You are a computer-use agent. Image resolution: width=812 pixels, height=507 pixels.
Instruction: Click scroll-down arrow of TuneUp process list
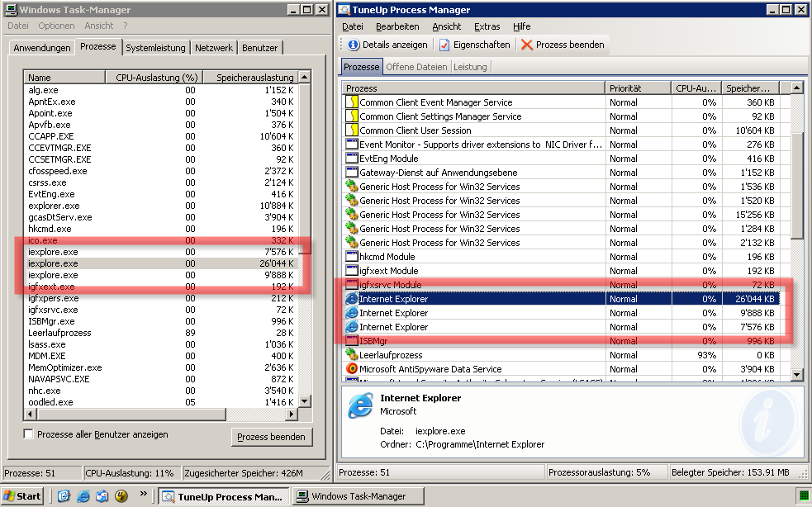point(796,374)
